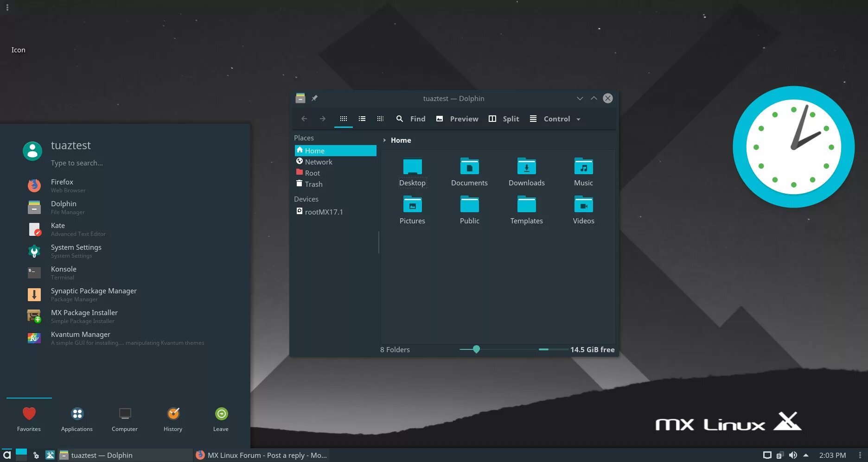Click the '14.5 GiB free' status text
Image resolution: width=868 pixels, height=462 pixels.
coord(592,349)
